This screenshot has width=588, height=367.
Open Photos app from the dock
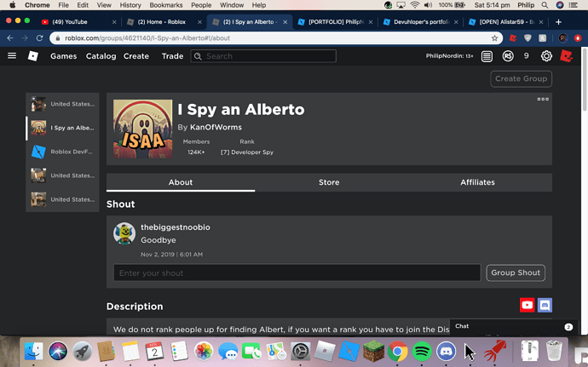click(204, 352)
